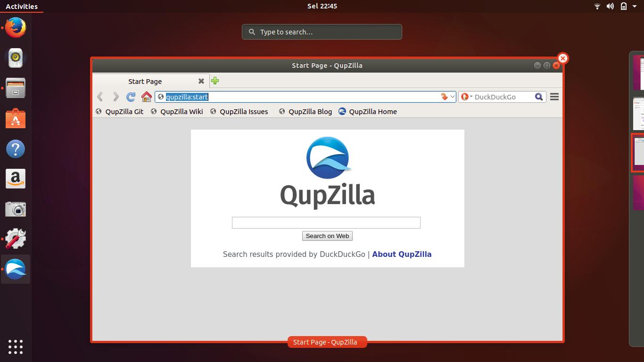The width and height of the screenshot is (644, 362).
Task: Launch Rhythmbox from the dock
Action: [16, 58]
